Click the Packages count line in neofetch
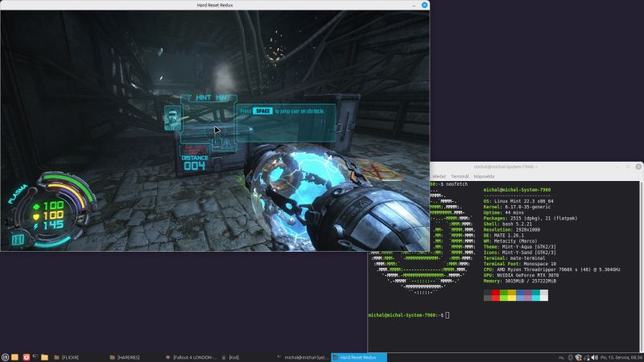This screenshot has height=362, width=644. 530,218
